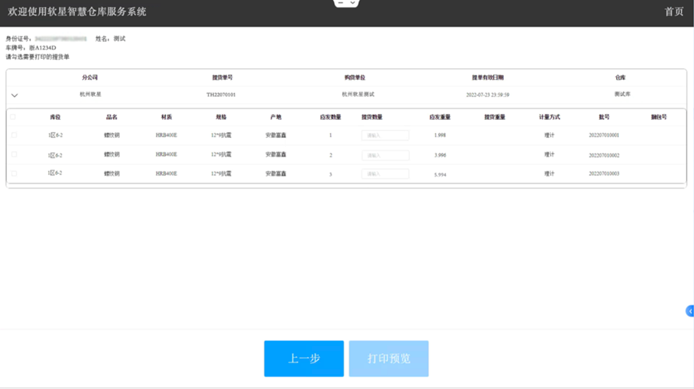The width and height of the screenshot is (694, 389).
Task: Click batch number 202207010002
Action: click(x=604, y=155)
